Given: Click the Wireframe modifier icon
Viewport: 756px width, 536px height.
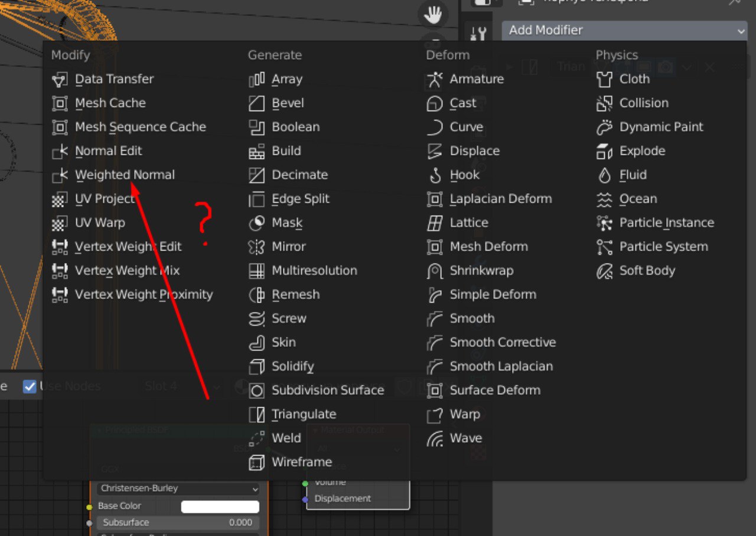Looking at the screenshot, I should tap(257, 462).
